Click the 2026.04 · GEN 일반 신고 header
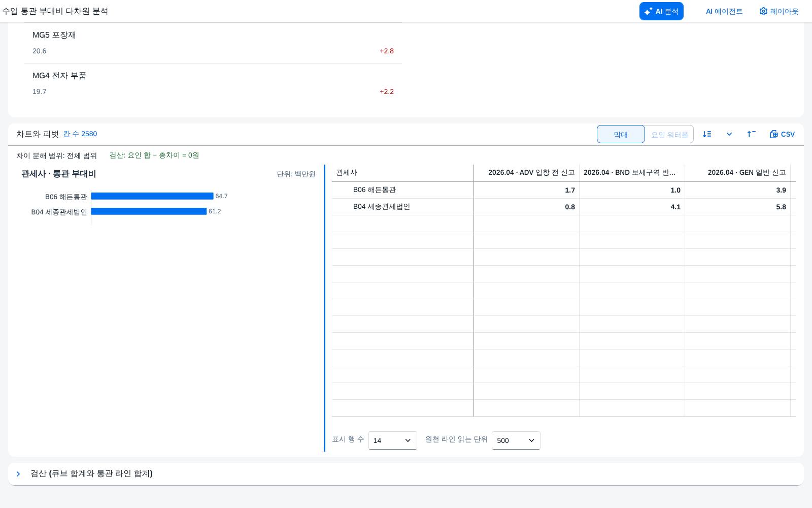Screen dimensions: 812x508 [738, 173]
